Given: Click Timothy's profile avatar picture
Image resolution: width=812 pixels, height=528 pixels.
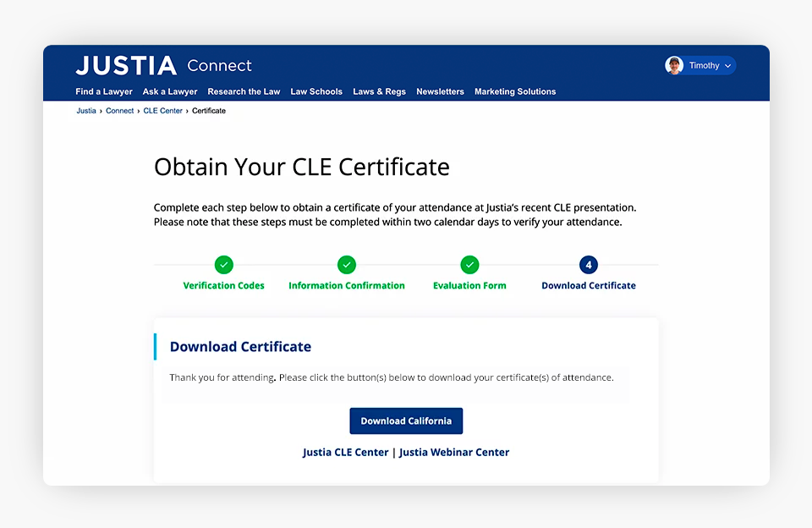Looking at the screenshot, I should pos(674,65).
